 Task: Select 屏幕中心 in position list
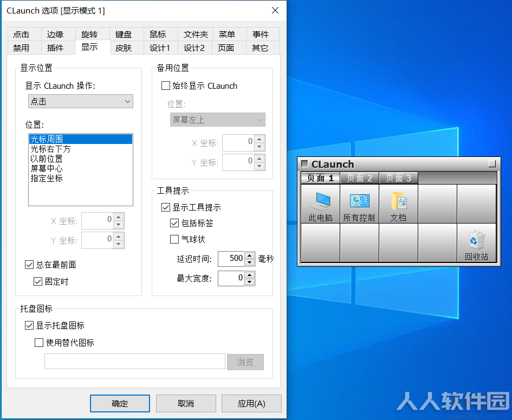81,168
